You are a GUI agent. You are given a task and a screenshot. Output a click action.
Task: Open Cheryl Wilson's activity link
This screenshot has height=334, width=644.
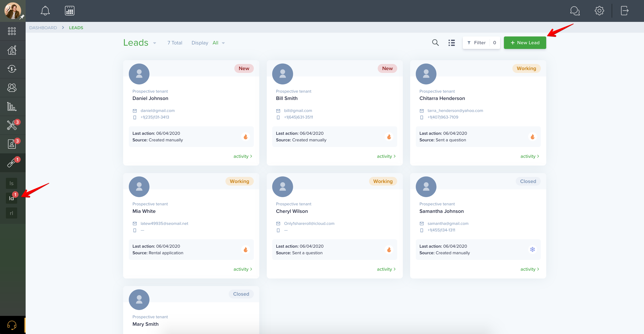[x=386, y=269]
